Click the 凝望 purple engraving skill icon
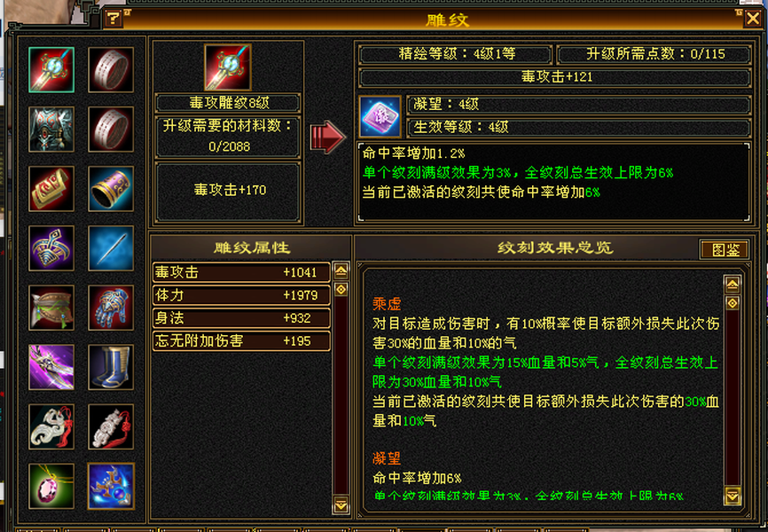The height and width of the screenshot is (532, 768). coord(380,116)
